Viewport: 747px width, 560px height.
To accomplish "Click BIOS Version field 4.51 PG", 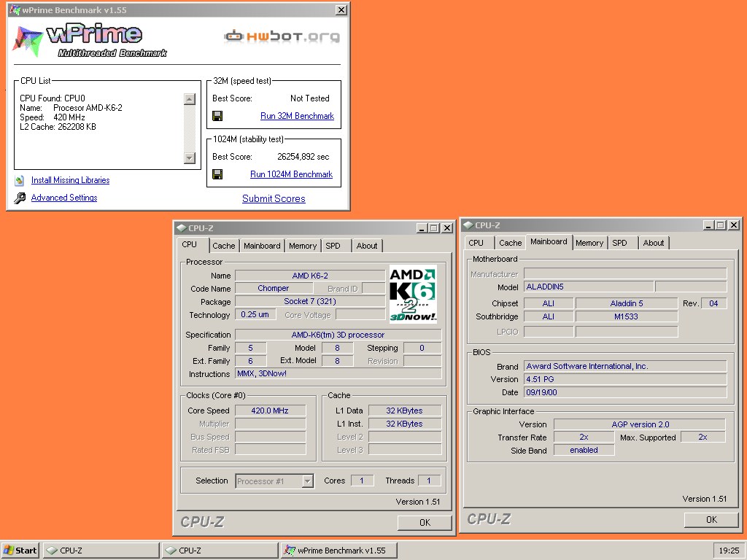I will pyautogui.click(x=625, y=379).
